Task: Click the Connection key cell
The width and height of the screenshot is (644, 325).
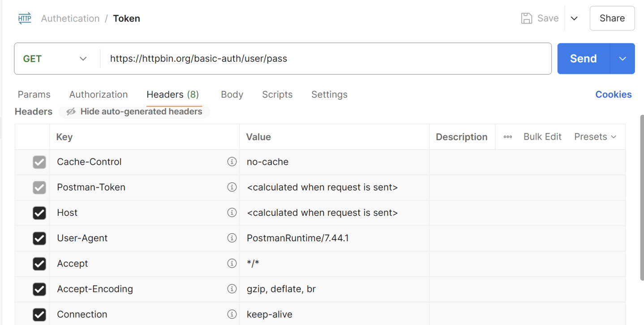Action: tap(145, 314)
